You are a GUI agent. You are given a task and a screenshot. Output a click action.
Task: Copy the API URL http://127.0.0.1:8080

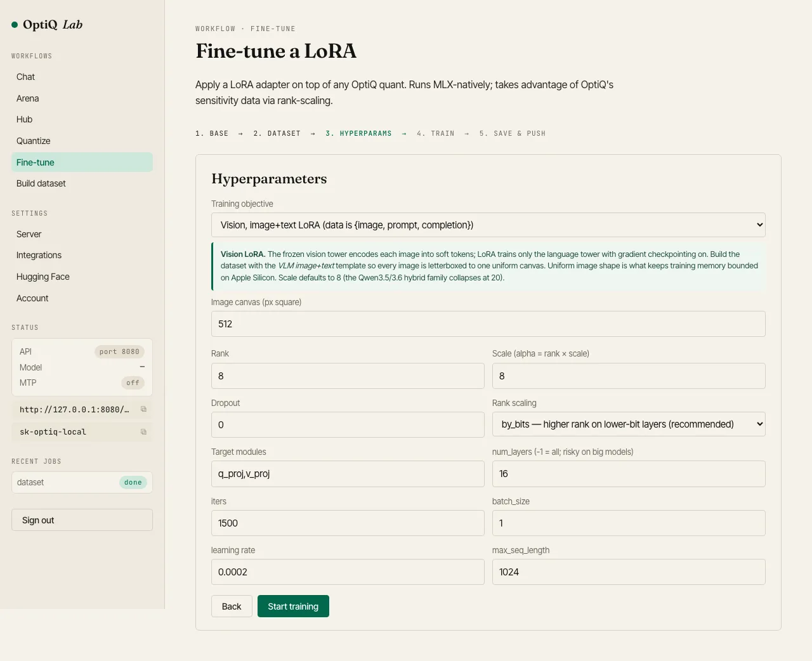(143, 409)
